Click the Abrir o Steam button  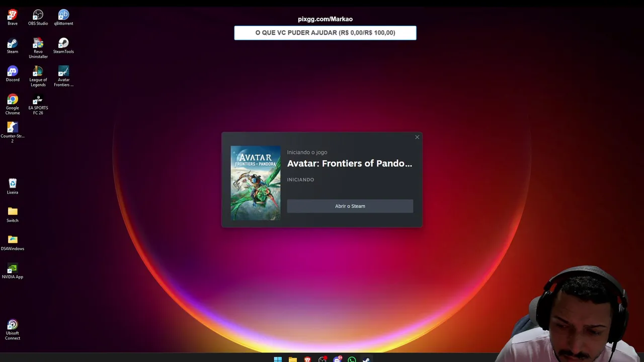click(350, 206)
